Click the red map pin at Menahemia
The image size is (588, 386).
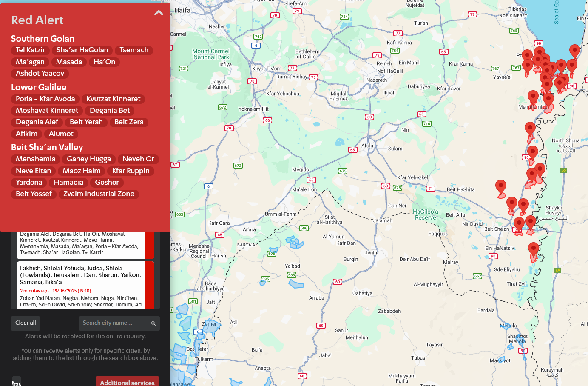point(533,99)
